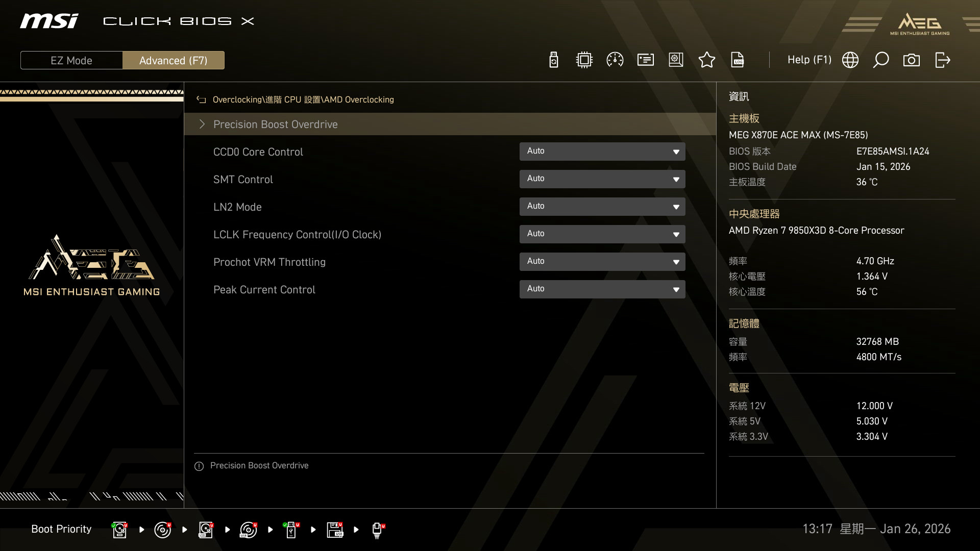The width and height of the screenshot is (980, 551).
Task: Select the first Boot Priority device
Action: [119, 530]
